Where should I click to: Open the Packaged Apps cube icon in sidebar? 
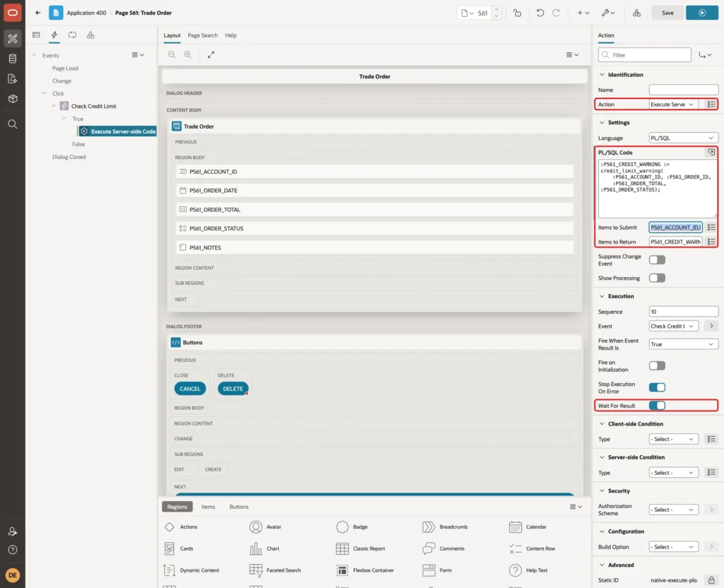pos(13,98)
